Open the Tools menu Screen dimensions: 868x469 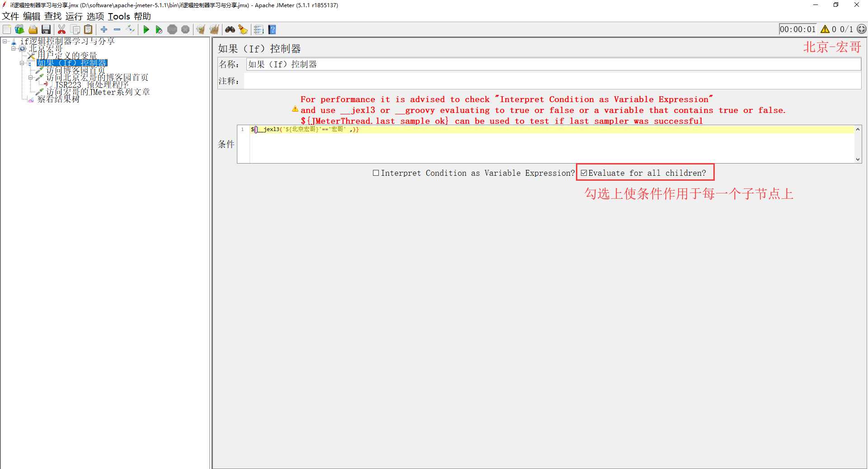click(119, 16)
